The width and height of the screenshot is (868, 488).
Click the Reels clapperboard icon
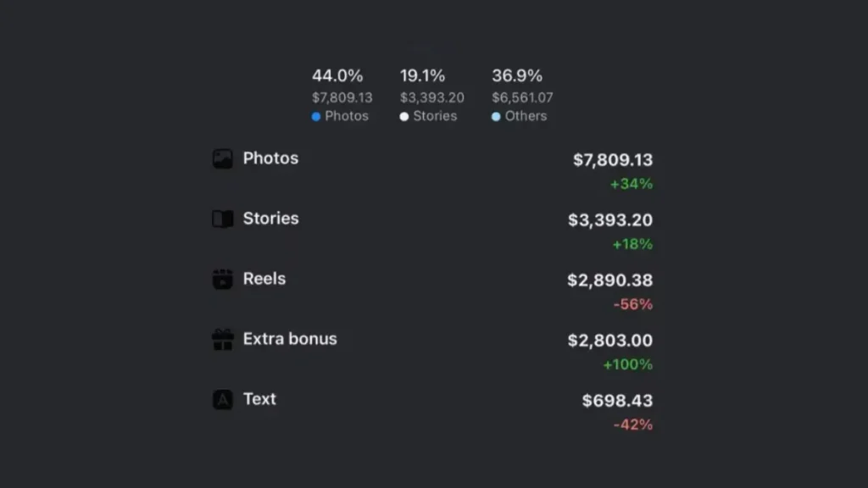pos(222,280)
